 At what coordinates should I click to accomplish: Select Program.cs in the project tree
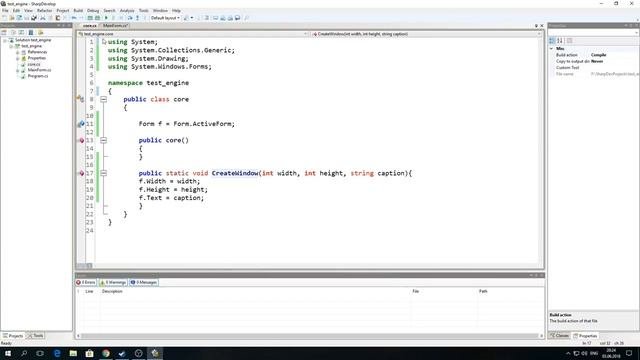38,76
